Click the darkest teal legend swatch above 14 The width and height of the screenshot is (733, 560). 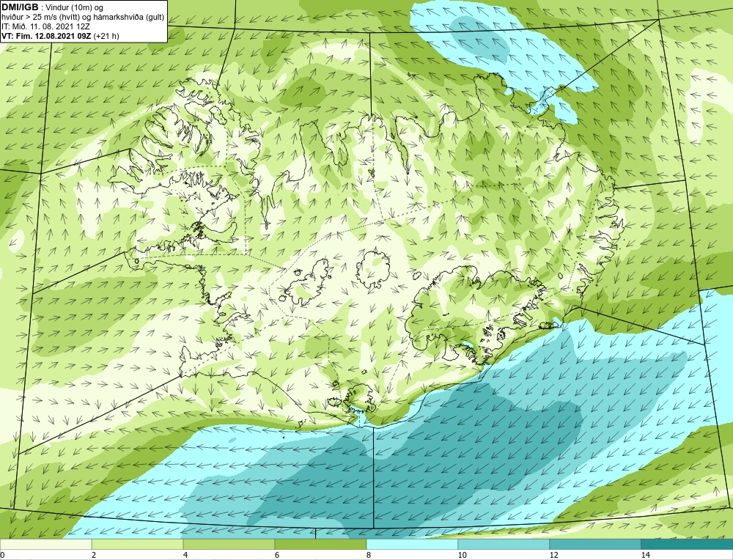coord(688,544)
